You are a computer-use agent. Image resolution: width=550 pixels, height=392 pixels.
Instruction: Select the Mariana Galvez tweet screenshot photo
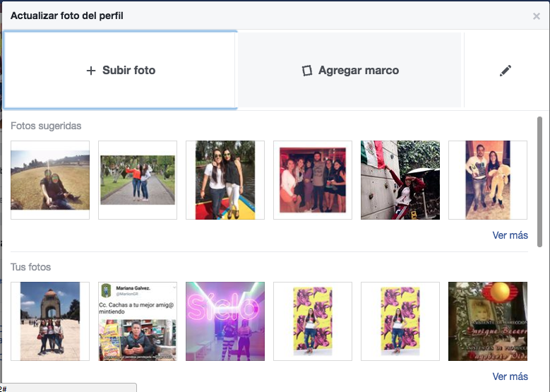pyautogui.click(x=138, y=321)
